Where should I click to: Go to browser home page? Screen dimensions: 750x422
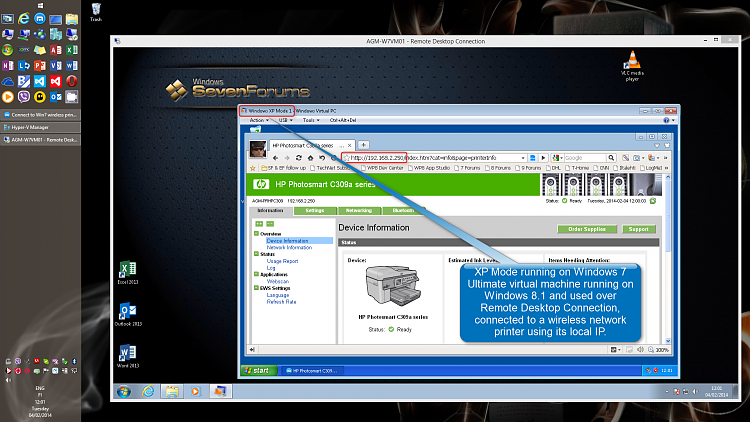click(x=310, y=158)
